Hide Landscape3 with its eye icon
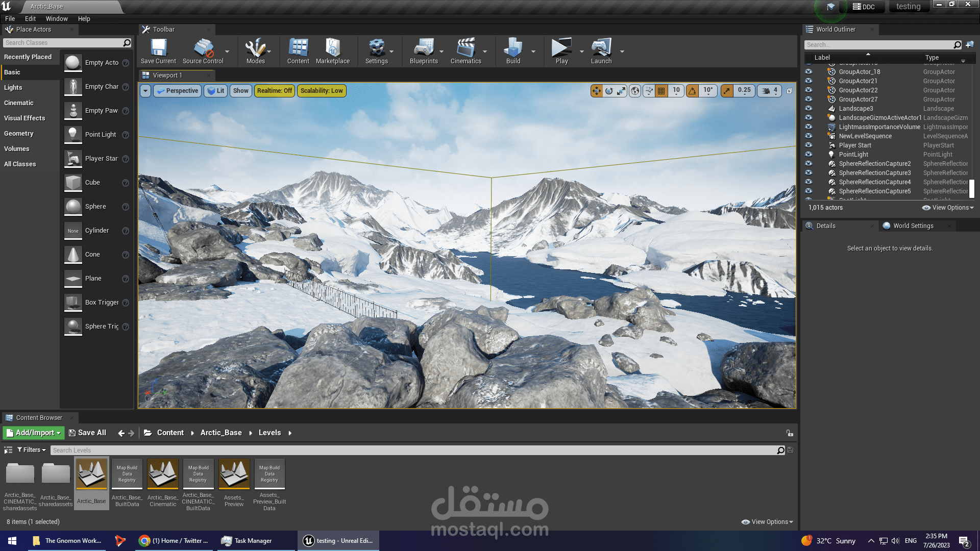Viewport: 980px width, 551px height. point(808,109)
